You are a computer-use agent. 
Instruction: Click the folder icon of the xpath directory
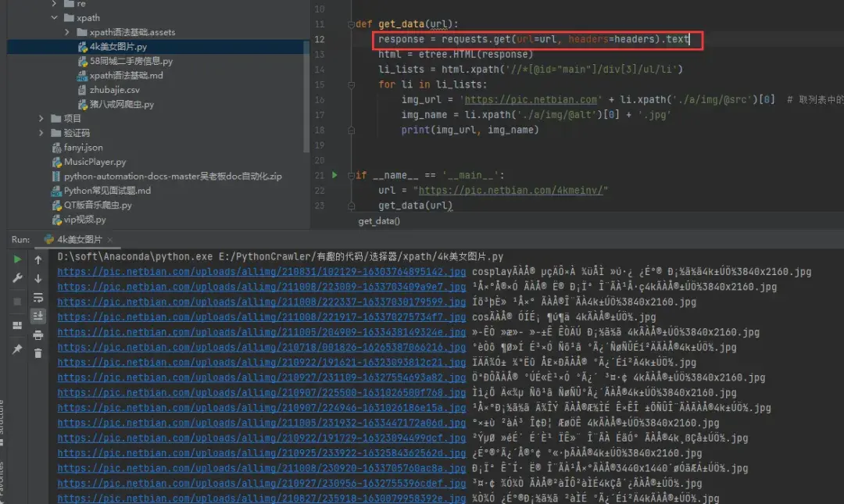(69, 18)
